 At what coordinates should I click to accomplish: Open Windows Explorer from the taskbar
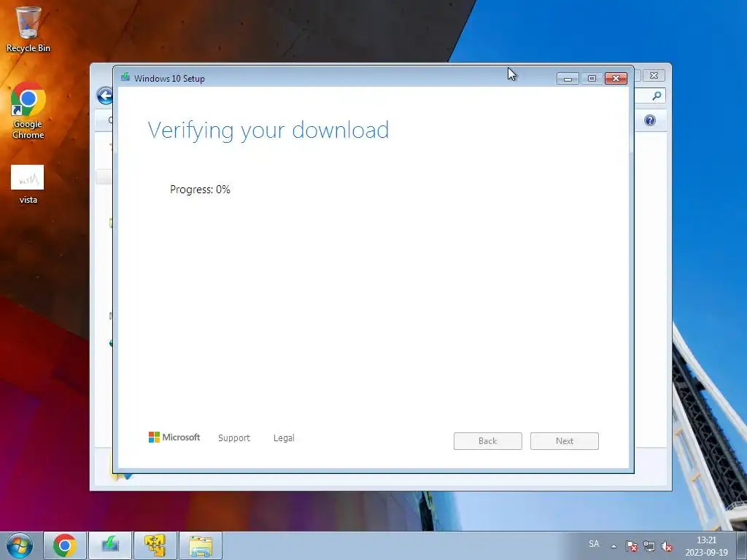(x=201, y=545)
